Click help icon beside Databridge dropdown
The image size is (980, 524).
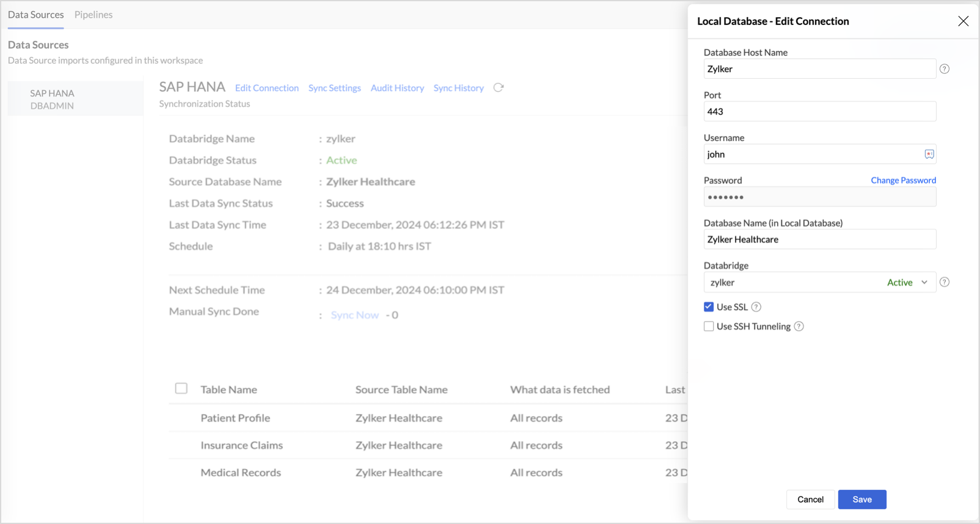(x=945, y=282)
